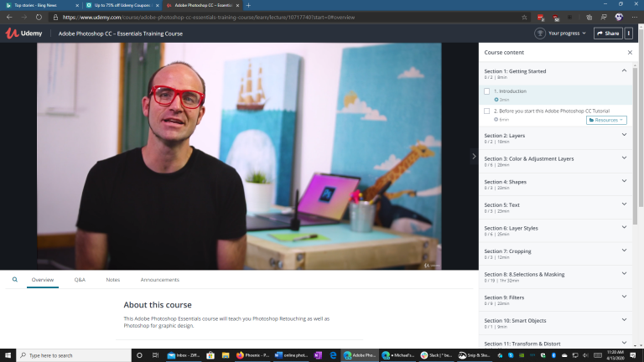This screenshot has width=644, height=362.
Task: Open the Your progress dropdown
Action: click(x=567, y=34)
